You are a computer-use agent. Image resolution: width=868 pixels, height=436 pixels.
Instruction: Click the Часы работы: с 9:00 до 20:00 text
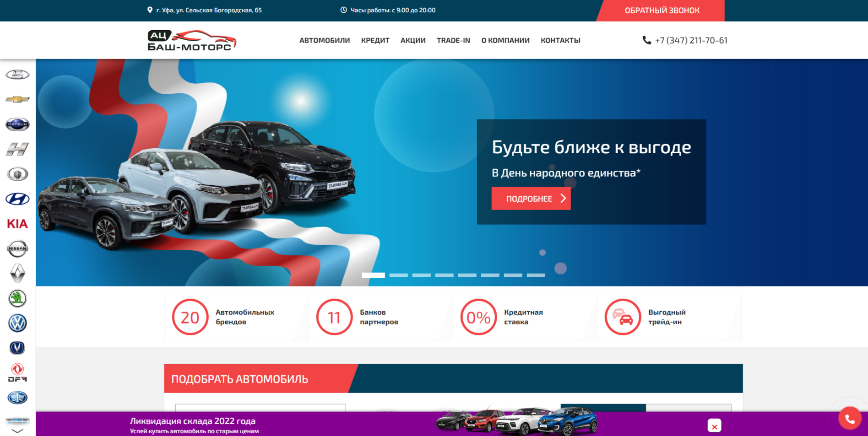[393, 10]
